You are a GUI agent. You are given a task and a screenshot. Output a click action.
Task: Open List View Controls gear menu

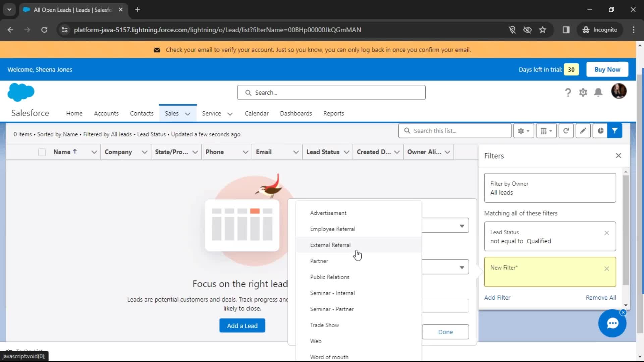524,131
